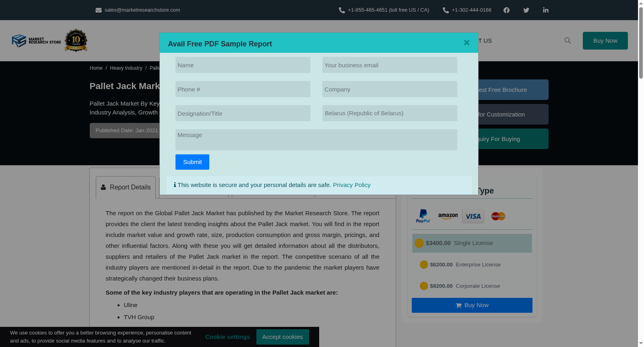Screen dimensions: 644x347
Task: Click the Company input field
Action: coord(390,89)
